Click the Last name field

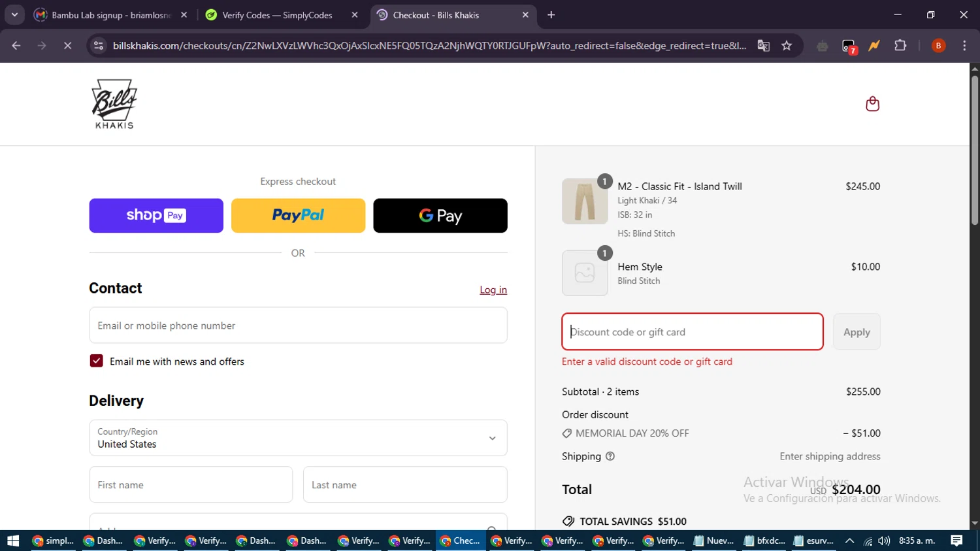point(405,484)
